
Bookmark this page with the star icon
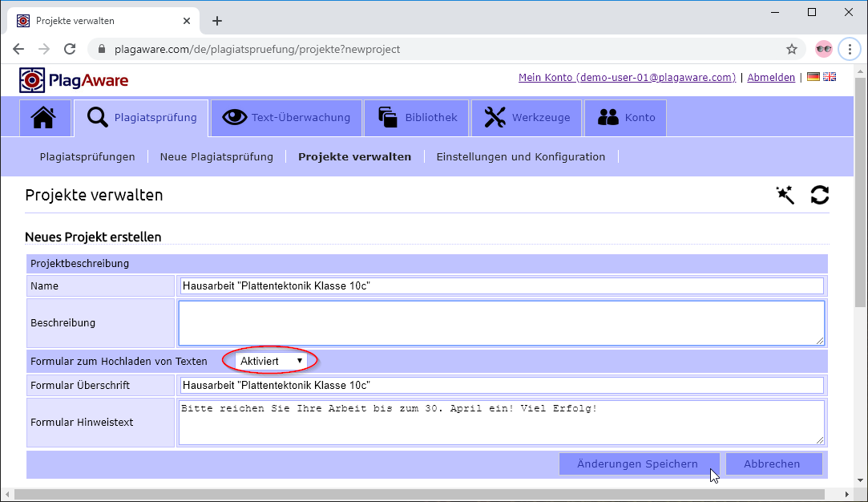(x=792, y=49)
